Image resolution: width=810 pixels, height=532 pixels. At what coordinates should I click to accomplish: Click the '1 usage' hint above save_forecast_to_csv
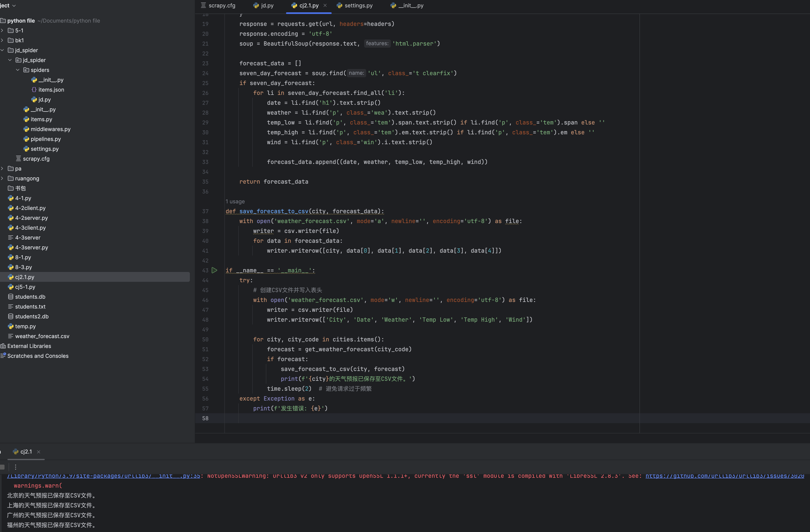click(x=235, y=201)
